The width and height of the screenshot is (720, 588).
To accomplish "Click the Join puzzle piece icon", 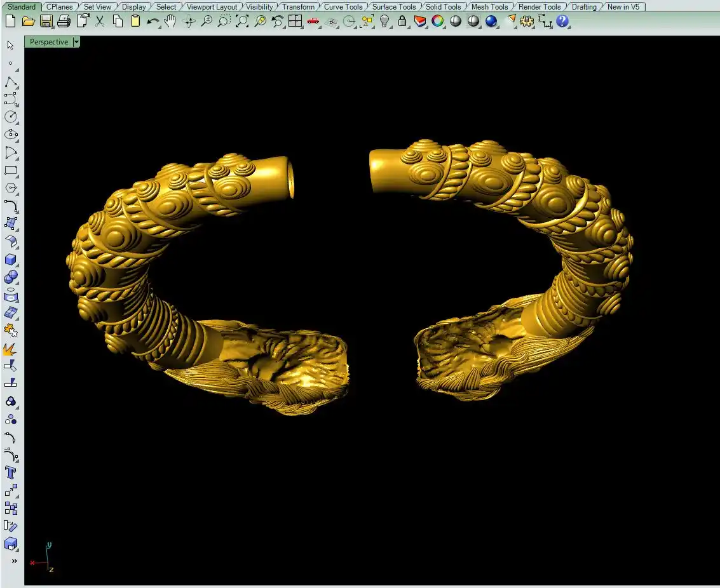I will [x=11, y=330].
